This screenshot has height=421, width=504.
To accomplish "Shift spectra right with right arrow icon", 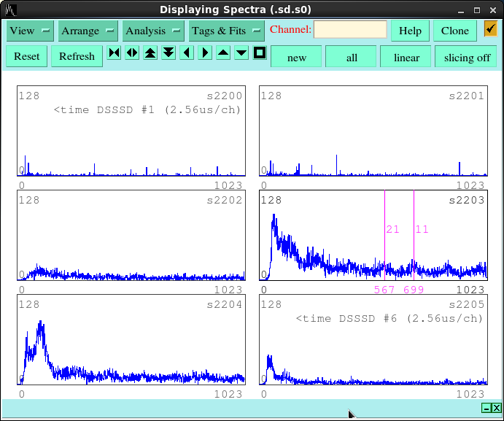I will 205,53.
